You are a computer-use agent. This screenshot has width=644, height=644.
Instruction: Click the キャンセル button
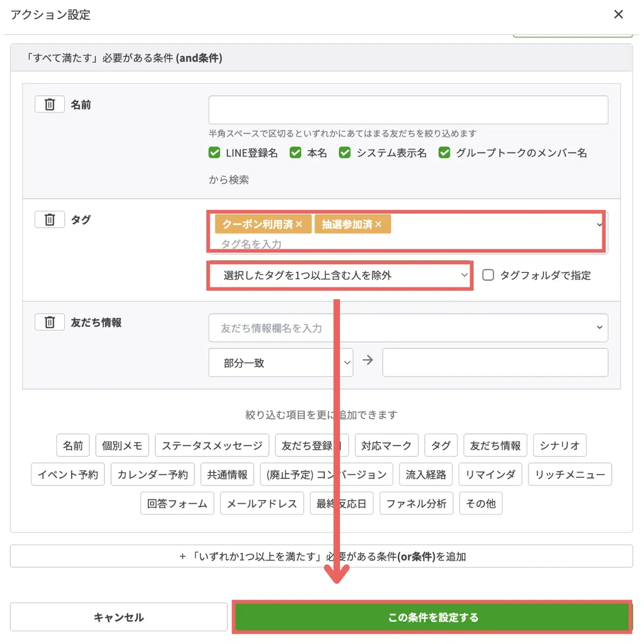(119, 617)
